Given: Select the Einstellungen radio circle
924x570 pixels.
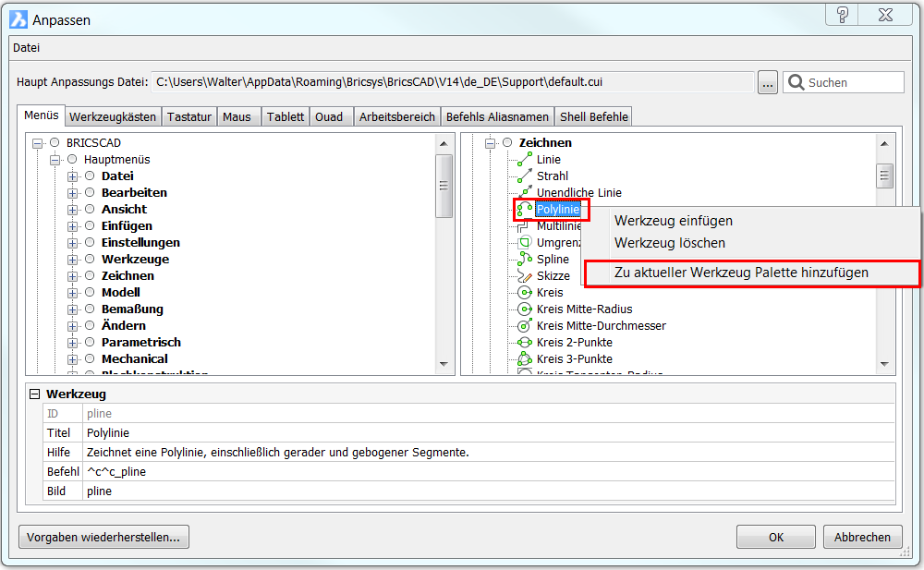Looking at the screenshot, I should pos(90,242).
